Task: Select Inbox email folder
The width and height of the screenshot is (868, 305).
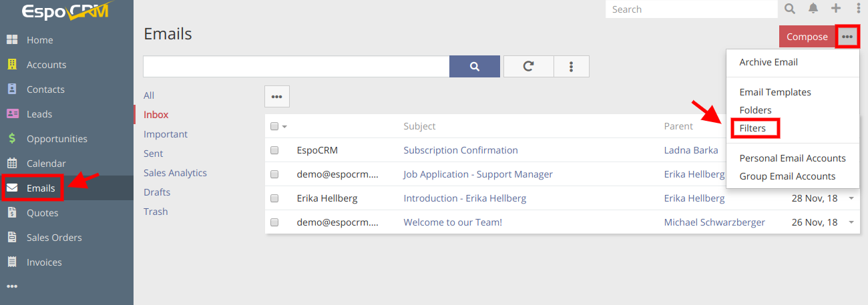Action: coord(156,115)
